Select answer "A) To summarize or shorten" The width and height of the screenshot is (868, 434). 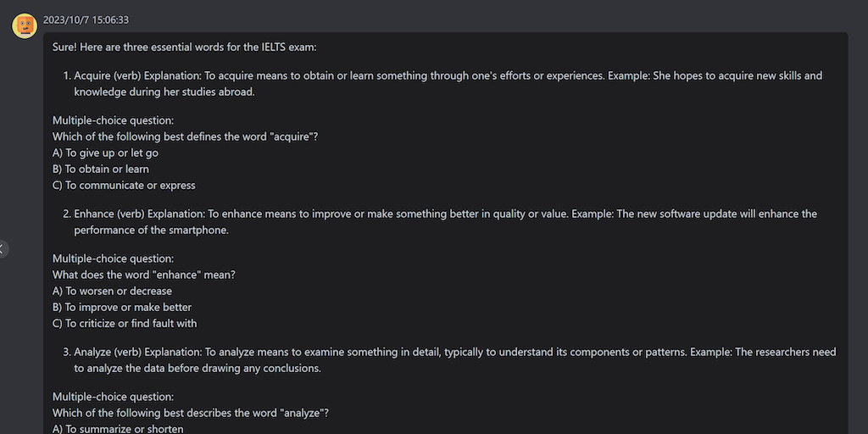pos(118,428)
